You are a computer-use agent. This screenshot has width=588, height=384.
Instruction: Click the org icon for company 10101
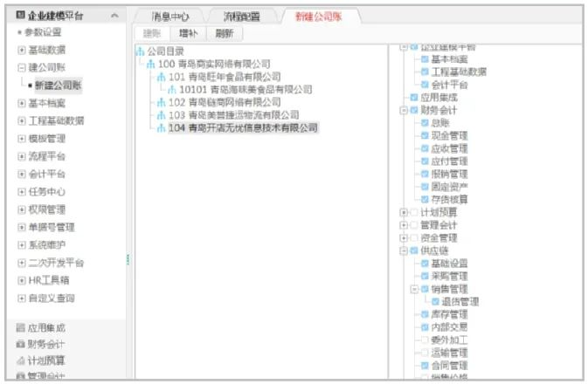point(172,89)
